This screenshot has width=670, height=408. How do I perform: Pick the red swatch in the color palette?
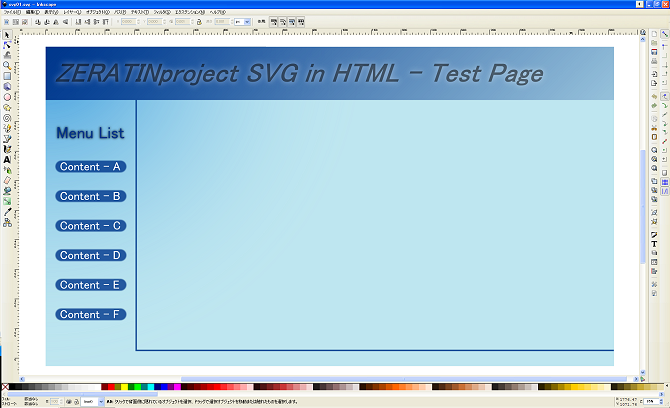pyautogui.click(x=111, y=387)
